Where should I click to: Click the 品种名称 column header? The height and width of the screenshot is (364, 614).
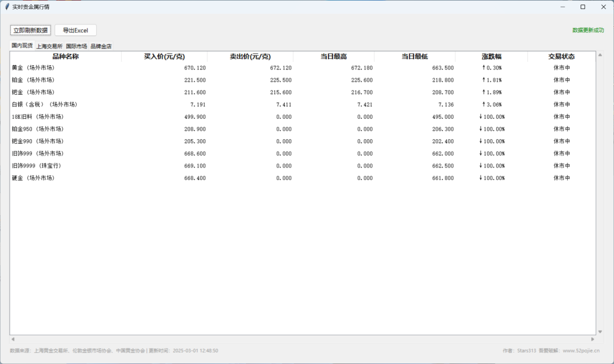click(x=65, y=57)
